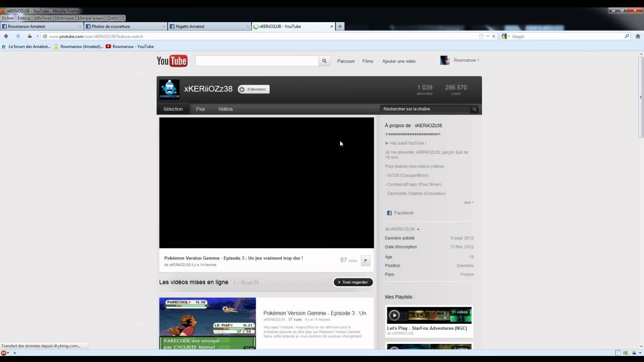Click the Firefox forward arrow
Image resolution: width=644 pixels, height=362 pixels.
[18, 36]
